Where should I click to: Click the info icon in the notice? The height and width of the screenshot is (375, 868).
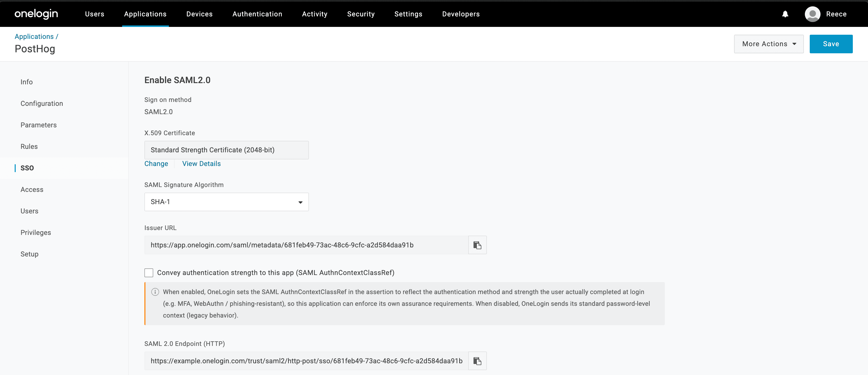click(x=155, y=292)
